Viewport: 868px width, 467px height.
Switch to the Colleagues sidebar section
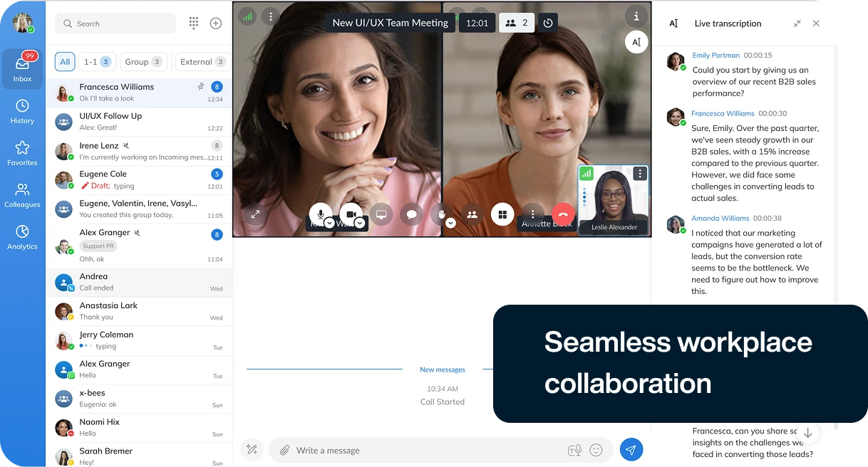(x=22, y=195)
